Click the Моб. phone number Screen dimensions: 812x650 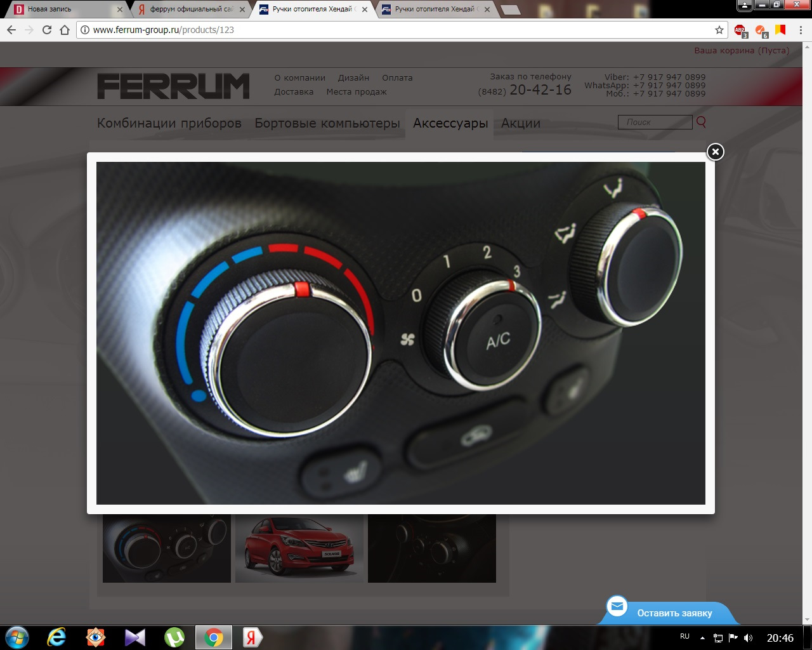click(669, 93)
